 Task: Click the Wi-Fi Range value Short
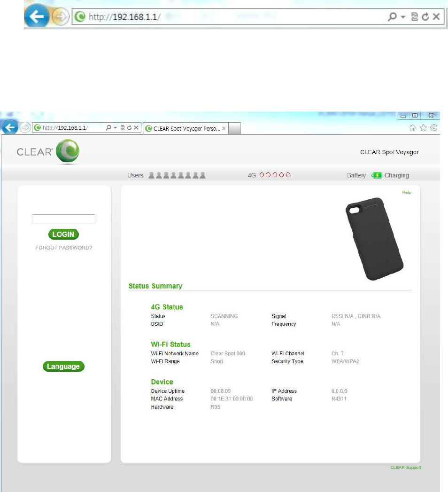click(x=217, y=361)
